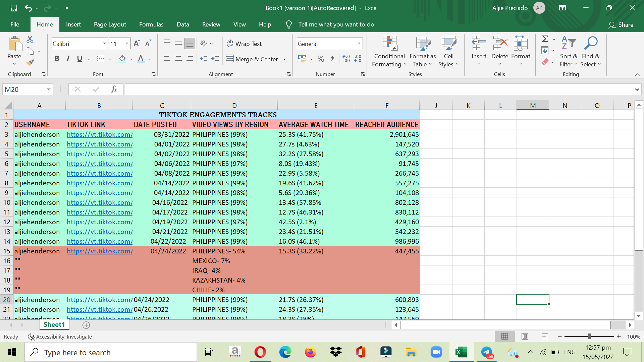Toggle Wrap Text option

tap(245, 44)
